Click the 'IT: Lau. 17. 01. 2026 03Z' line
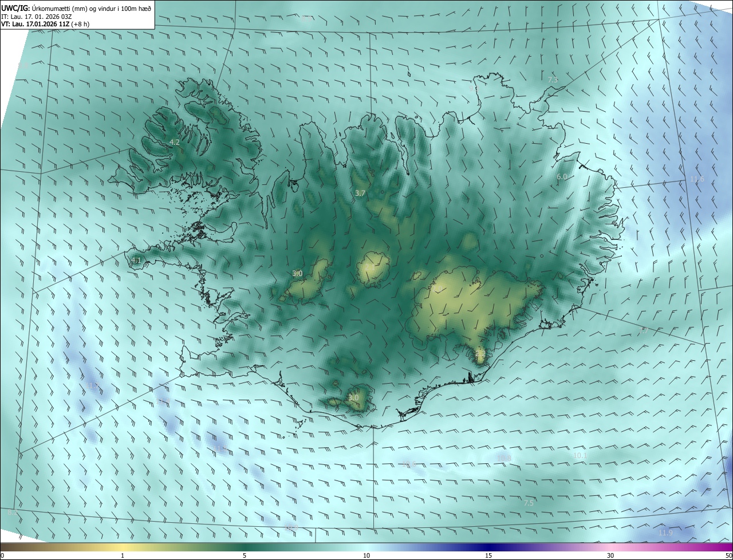 coord(36,16)
